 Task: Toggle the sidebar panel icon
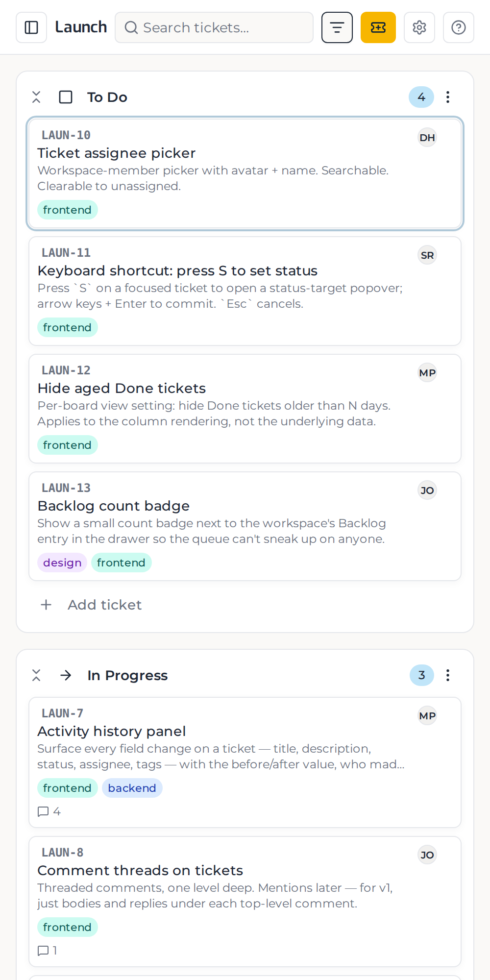31,27
